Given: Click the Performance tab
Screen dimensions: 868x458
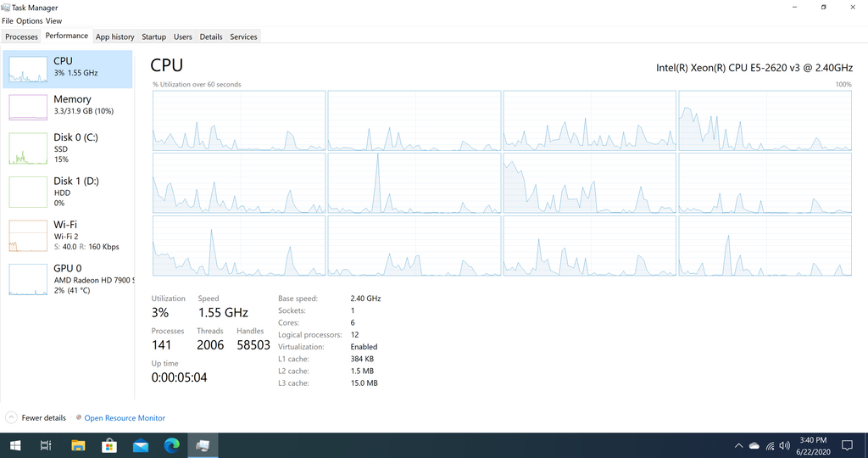Looking at the screenshot, I should click(66, 36).
